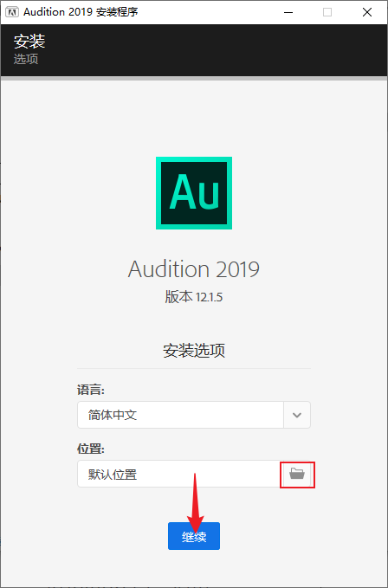The image size is (388, 588).
Task: Open the 简体中文 language combo box
Action: [194, 415]
